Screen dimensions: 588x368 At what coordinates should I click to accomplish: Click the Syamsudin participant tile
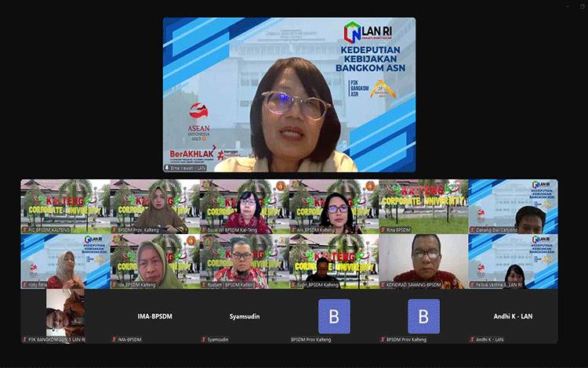(x=245, y=316)
